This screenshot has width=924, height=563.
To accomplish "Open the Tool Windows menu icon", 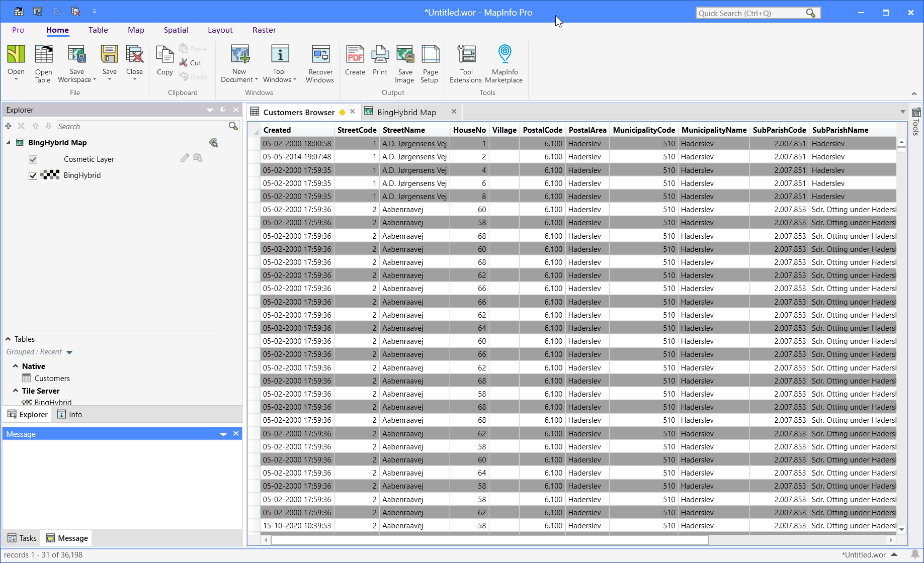I will pos(280,55).
